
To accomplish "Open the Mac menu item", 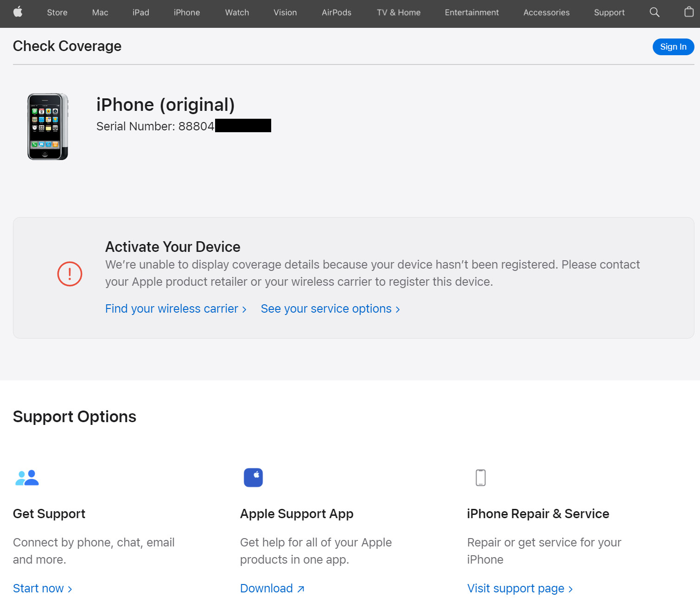I will (100, 13).
